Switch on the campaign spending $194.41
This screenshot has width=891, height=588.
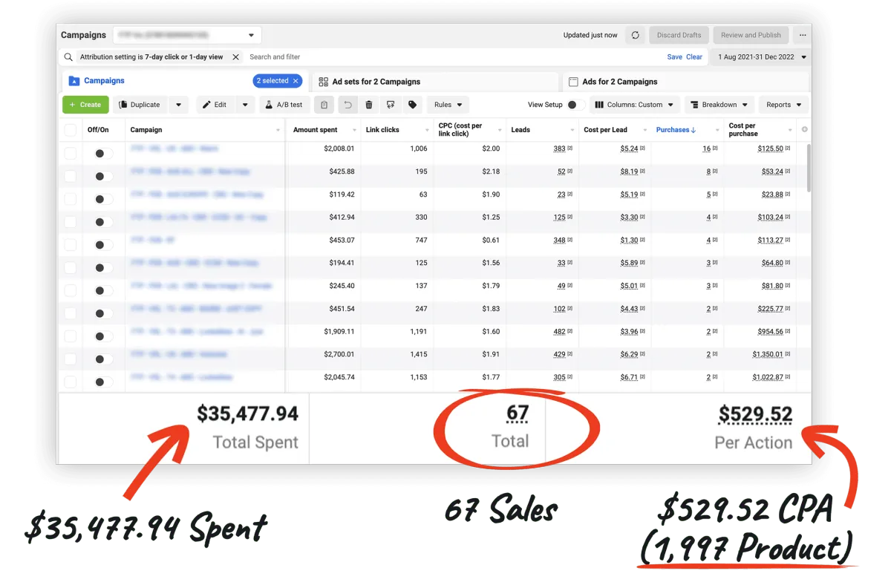[x=104, y=267]
